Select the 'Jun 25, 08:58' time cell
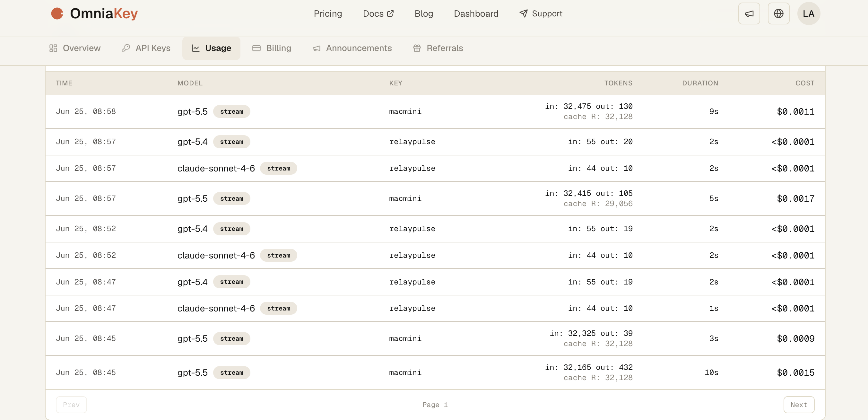This screenshot has height=420, width=868. [86, 111]
